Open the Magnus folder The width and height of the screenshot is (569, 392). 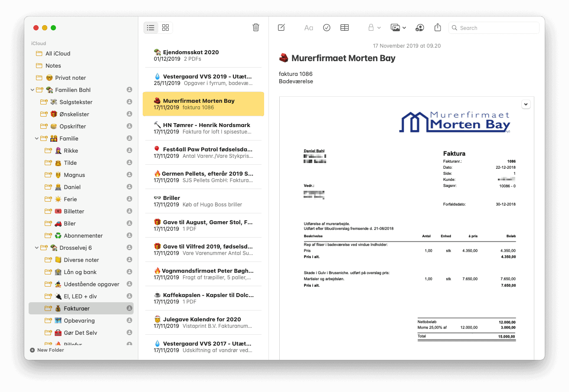81,175
